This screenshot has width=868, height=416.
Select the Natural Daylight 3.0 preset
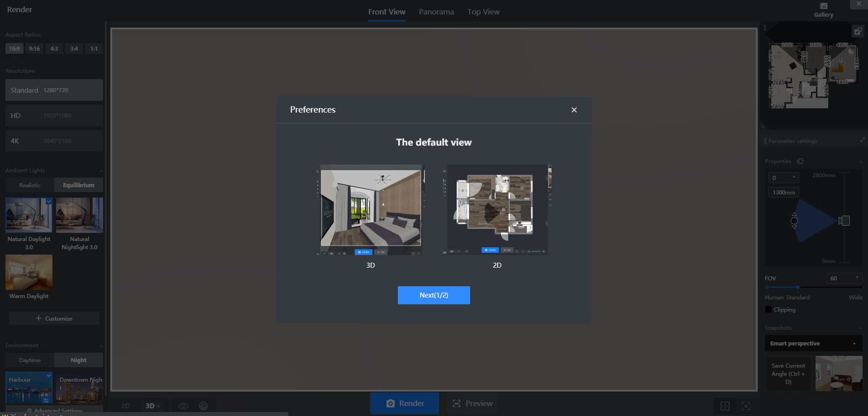point(29,215)
